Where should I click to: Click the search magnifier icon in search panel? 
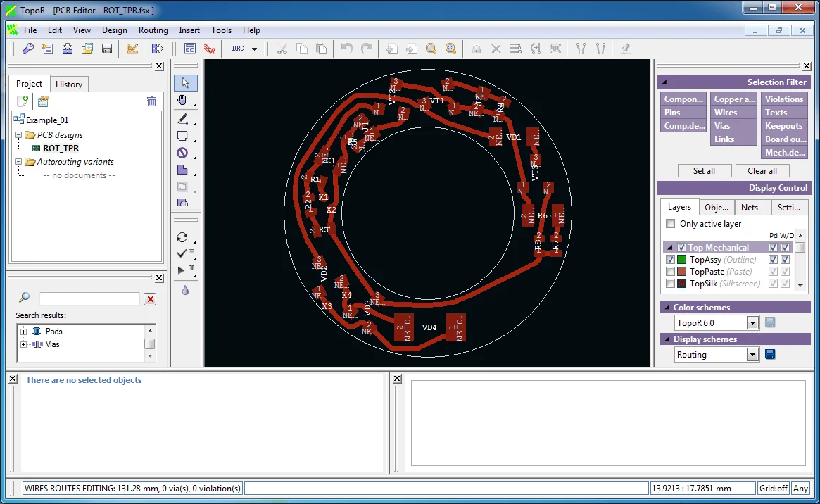[24, 298]
